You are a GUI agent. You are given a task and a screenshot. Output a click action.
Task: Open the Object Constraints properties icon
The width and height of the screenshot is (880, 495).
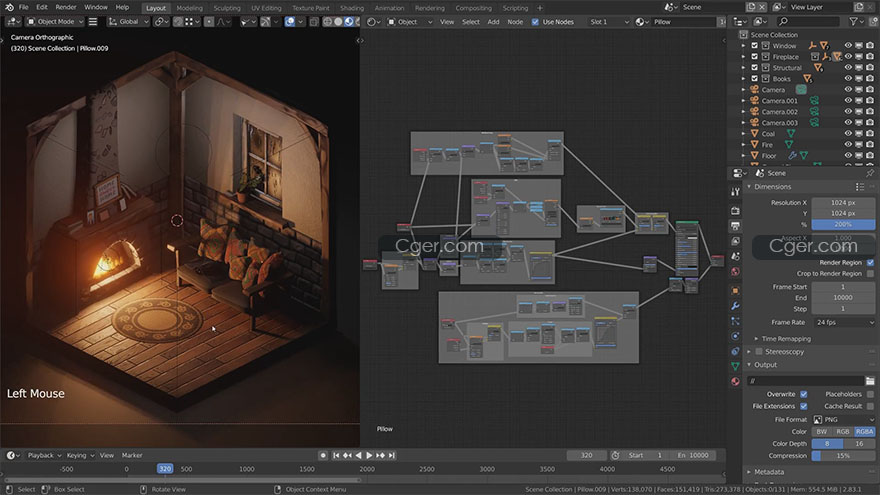pyautogui.click(x=735, y=351)
